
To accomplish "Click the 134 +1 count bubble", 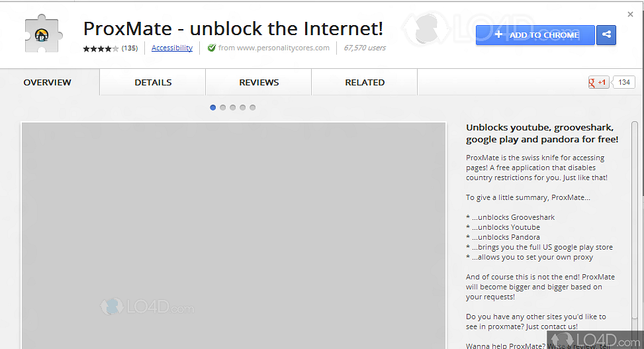I will [x=623, y=82].
